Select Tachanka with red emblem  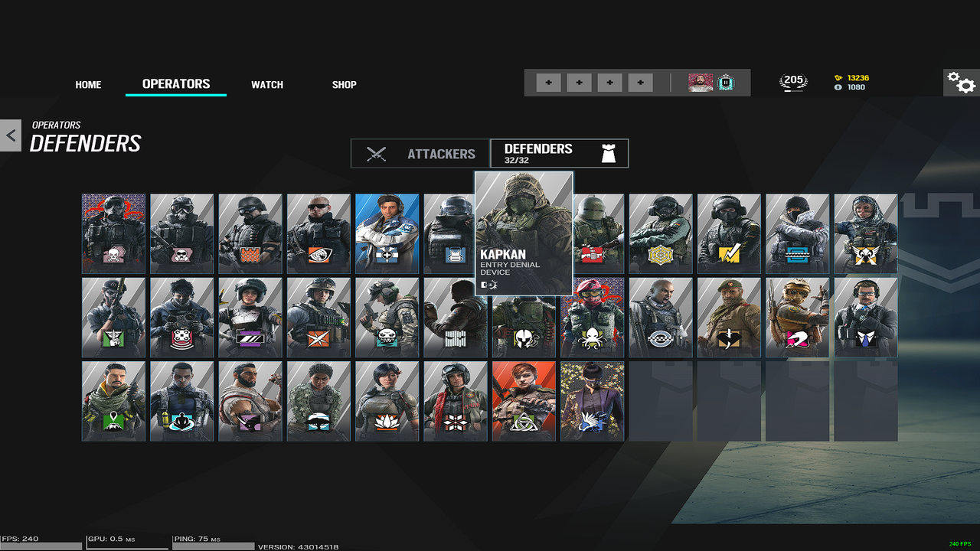coord(599,233)
